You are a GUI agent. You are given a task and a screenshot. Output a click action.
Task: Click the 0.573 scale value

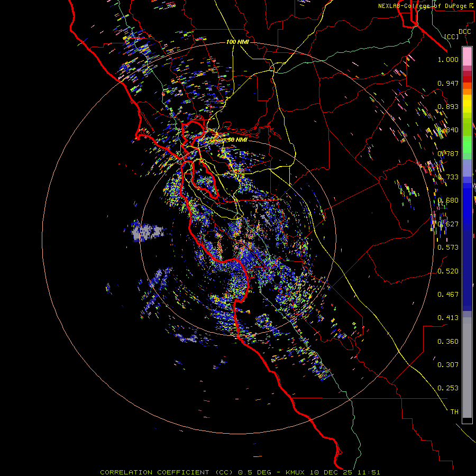[x=448, y=248]
